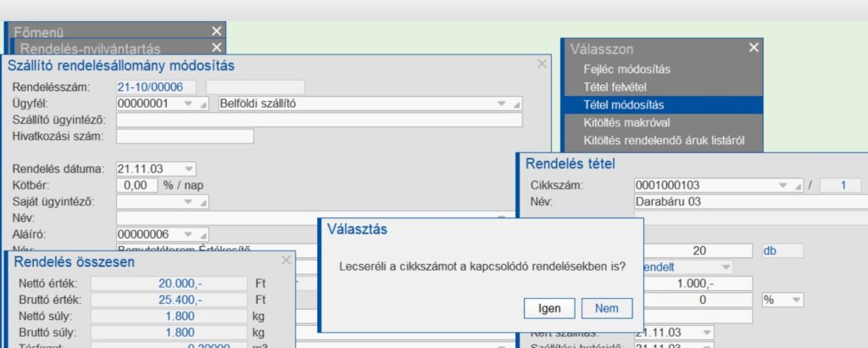Open Ügyfél code 00000001 dropdown

[188, 104]
